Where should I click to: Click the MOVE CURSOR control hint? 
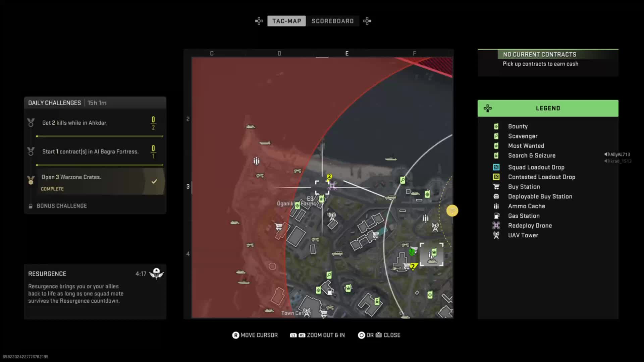coord(255,335)
